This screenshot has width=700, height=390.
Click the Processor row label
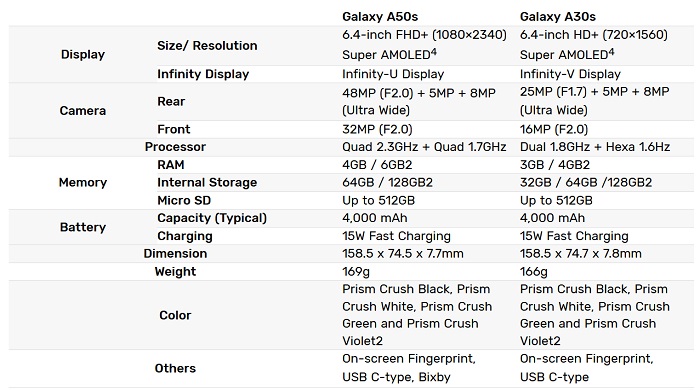175,147
